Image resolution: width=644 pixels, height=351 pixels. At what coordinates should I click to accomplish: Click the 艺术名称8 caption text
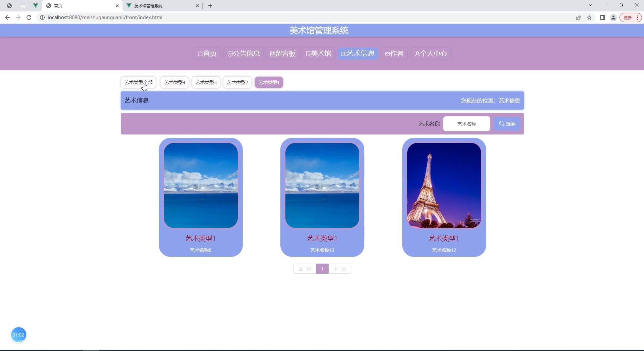[x=201, y=250]
